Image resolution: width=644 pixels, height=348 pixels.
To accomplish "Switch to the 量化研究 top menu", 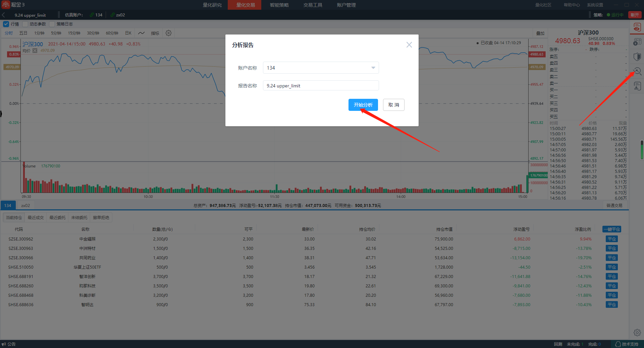I will coord(212,5).
